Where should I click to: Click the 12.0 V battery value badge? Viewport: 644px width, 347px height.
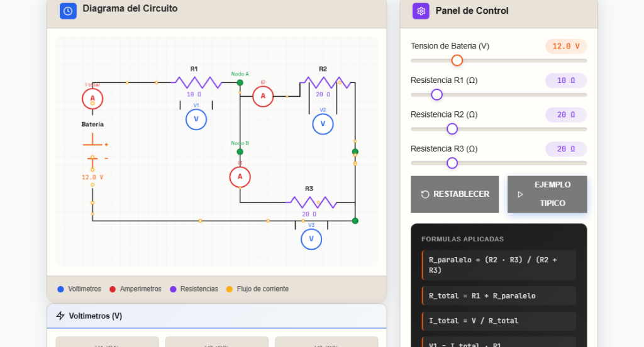565,46
